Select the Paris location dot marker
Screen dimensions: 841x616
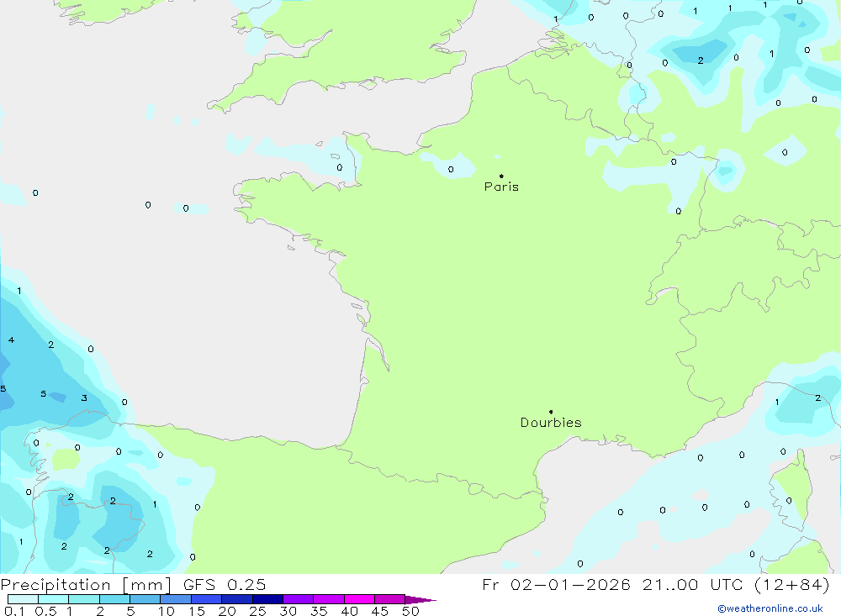pos(501,176)
